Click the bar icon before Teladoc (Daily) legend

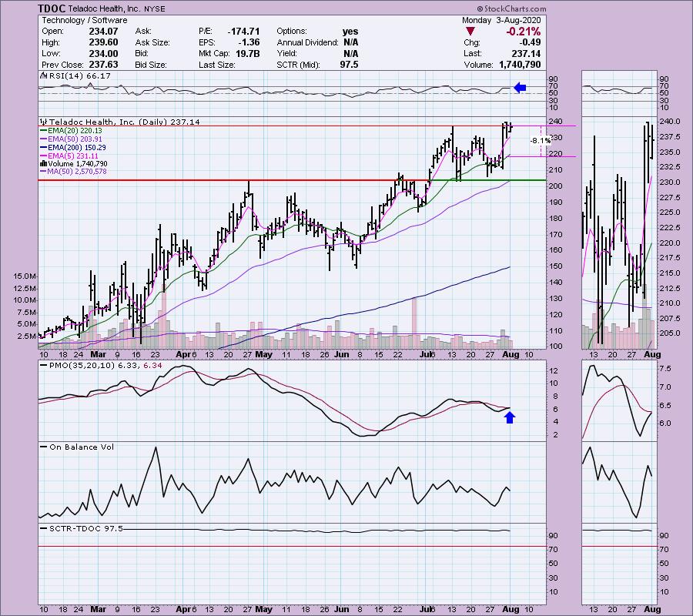[x=43, y=122]
